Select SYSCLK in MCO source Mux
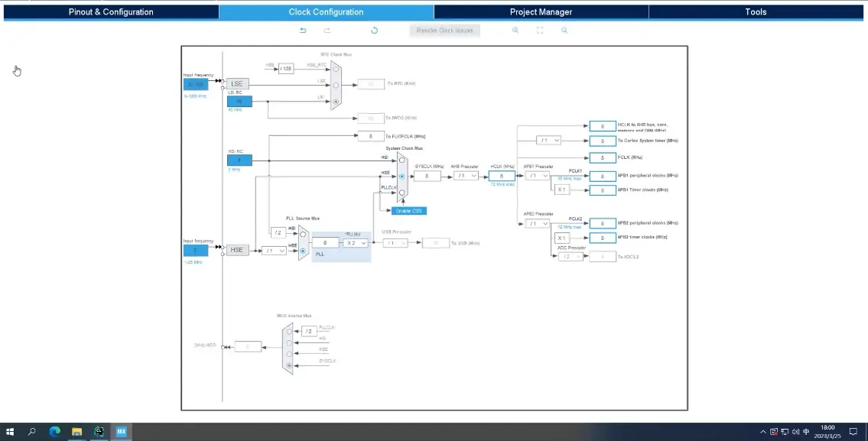The width and height of the screenshot is (868, 441). point(289,365)
